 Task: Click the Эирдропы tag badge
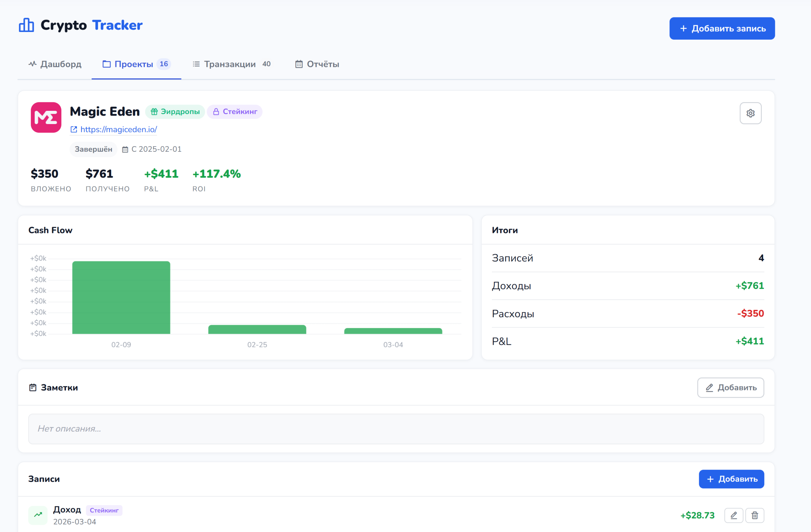(175, 112)
